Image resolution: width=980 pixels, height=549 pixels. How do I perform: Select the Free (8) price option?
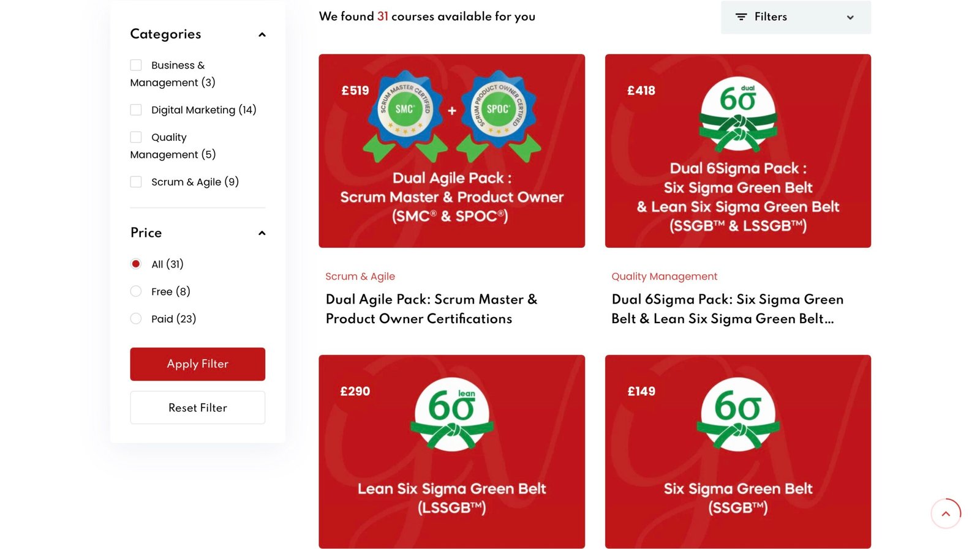[x=136, y=291]
